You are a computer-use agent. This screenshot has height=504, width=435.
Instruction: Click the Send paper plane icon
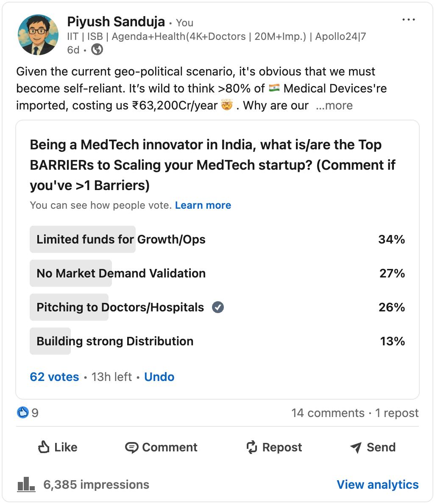[x=356, y=448]
